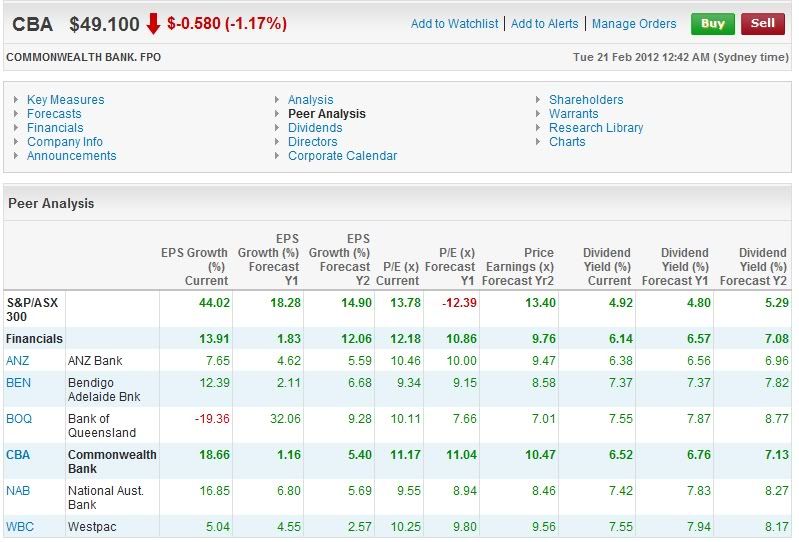Click the Dividend Yield Forecast Y2 header
This screenshot has width=799, height=542.
tap(753, 267)
